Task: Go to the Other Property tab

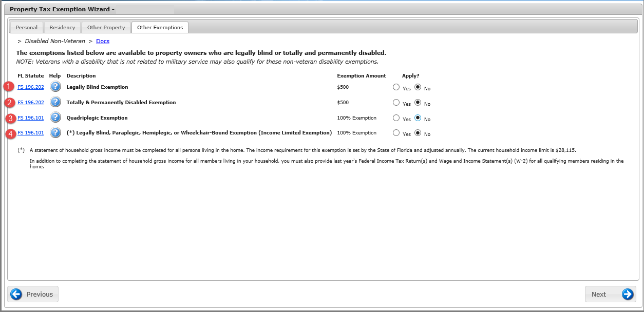Action: pyautogui.click(x=106, y=27)
